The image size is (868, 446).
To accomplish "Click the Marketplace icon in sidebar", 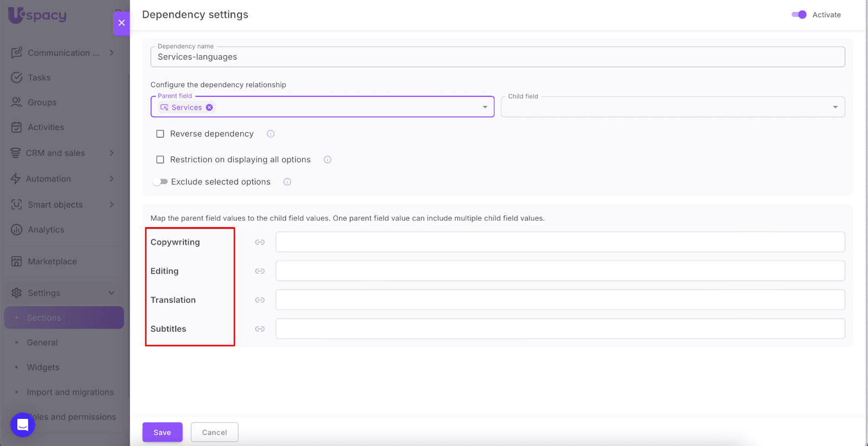I will coord(17,261).
